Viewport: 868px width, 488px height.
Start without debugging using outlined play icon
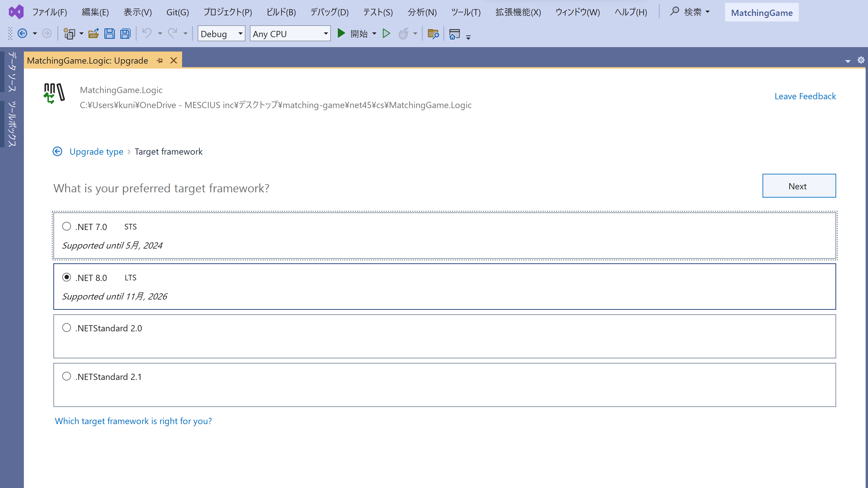pos(387,33)
